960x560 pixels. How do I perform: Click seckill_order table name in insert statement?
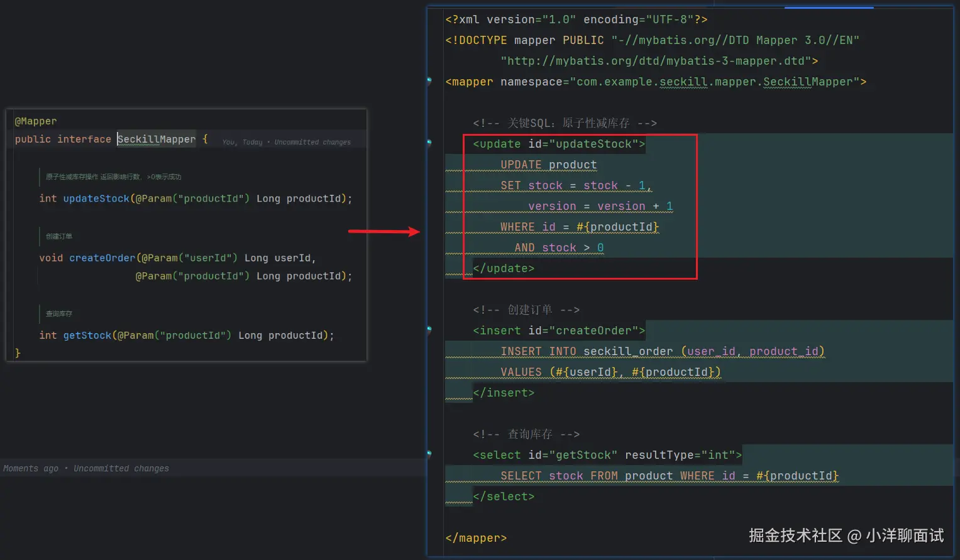click(627, 351)
